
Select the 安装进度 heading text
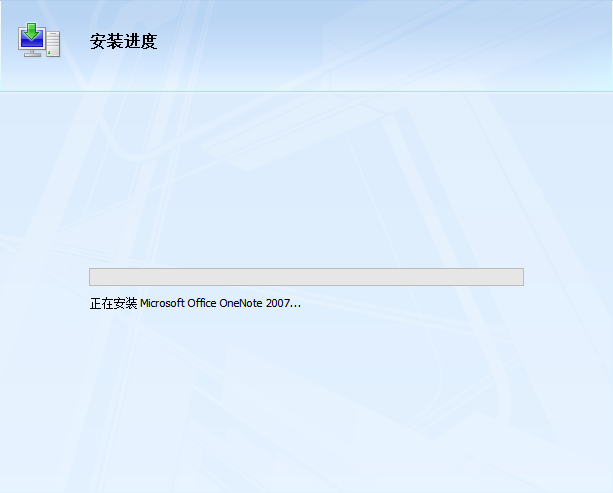point(124,41)
